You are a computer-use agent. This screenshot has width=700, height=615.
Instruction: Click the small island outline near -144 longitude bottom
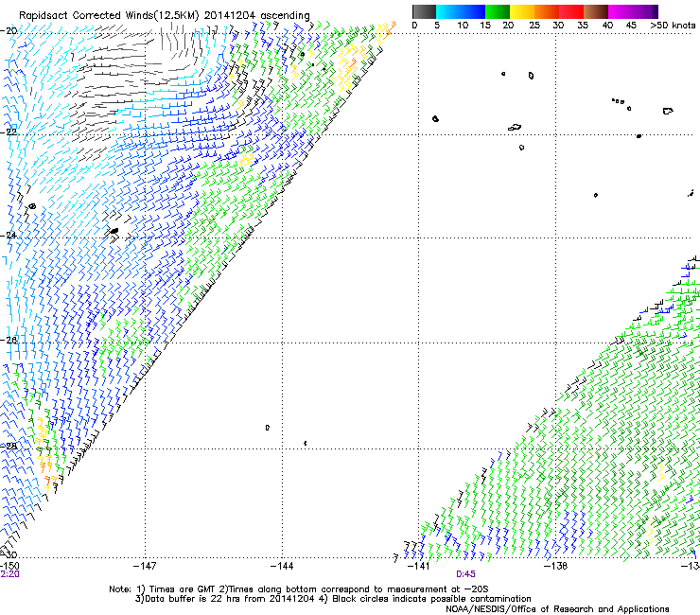coord(268,428)
